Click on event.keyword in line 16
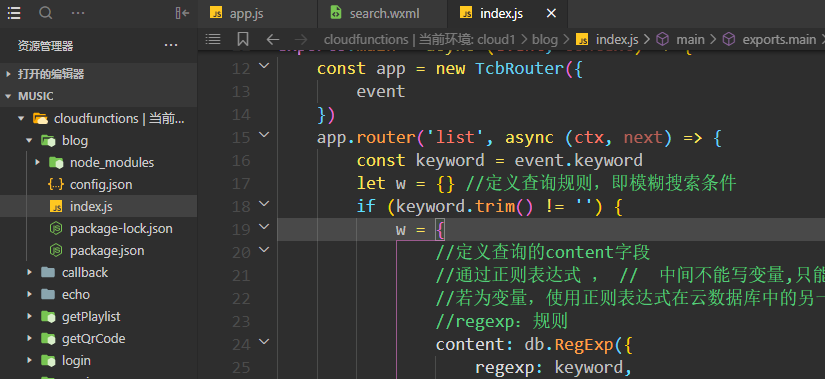 (x=578, y=161)
